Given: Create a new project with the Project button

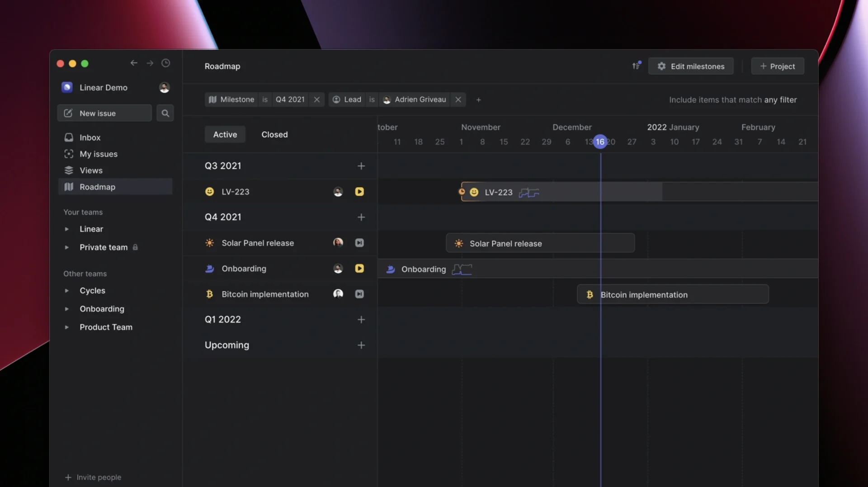Looking at the screenshot, I should (x=778, y=66).
